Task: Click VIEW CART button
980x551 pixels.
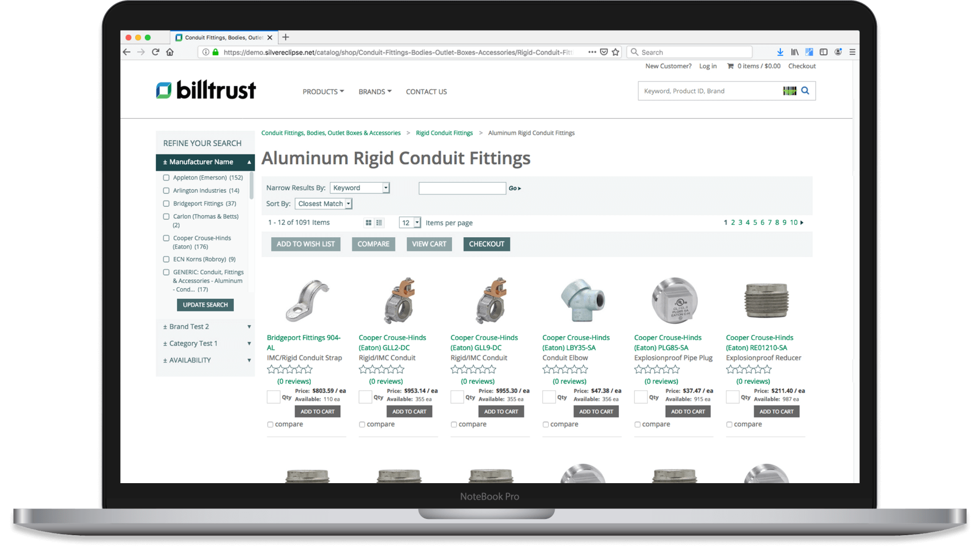Action: pos(429,244)
